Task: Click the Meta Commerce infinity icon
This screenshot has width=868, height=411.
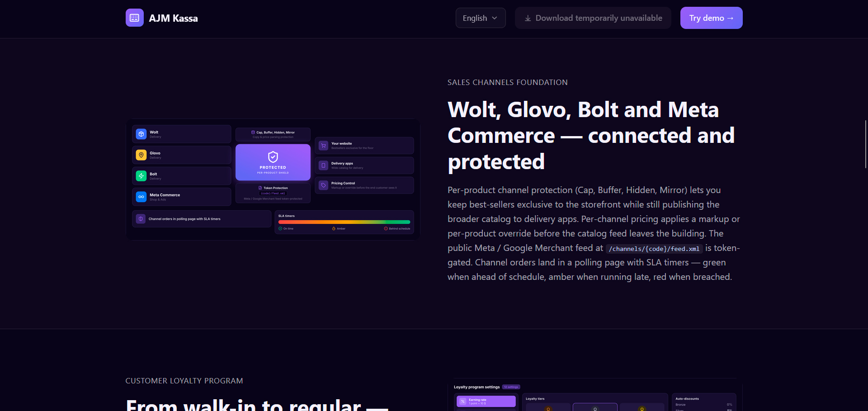Action: pyautogui.click(x=141, y=197)
